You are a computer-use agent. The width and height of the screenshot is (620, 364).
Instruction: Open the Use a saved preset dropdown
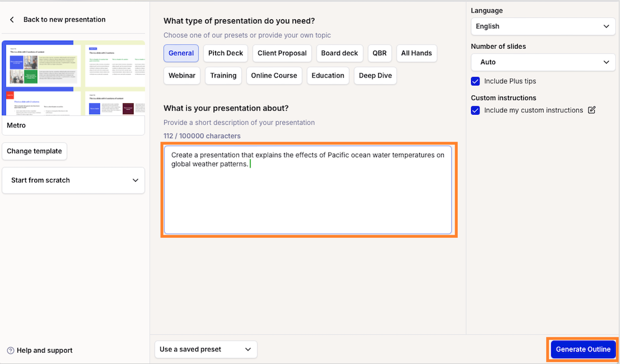pyautogui.click(x=205, y=350)
